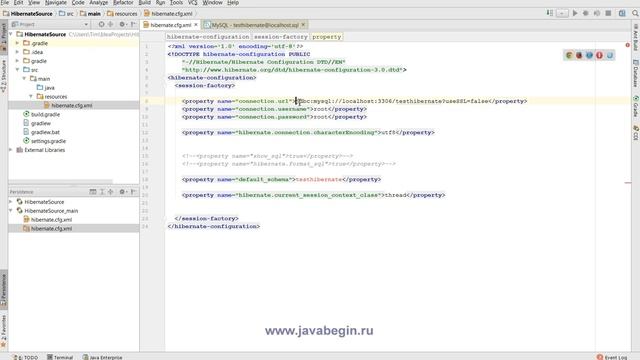Screen dimensions: 640x360
Task: Toggle the Database side tool window
Action: (636, 74)
